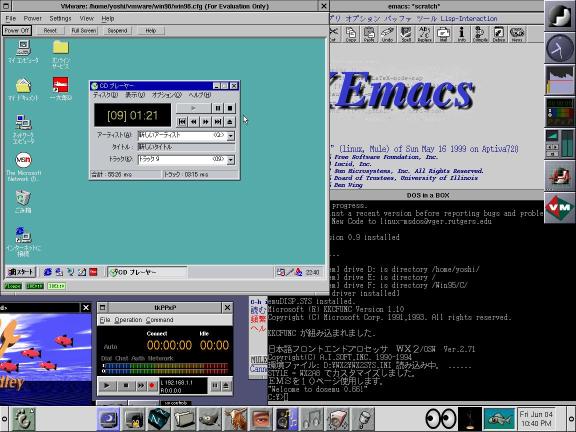Image resolution: width=576 pixels, height=432 pixels.
Task: Click Compile icon in XEmacs toolbar
Action: [x=480, y=34]
